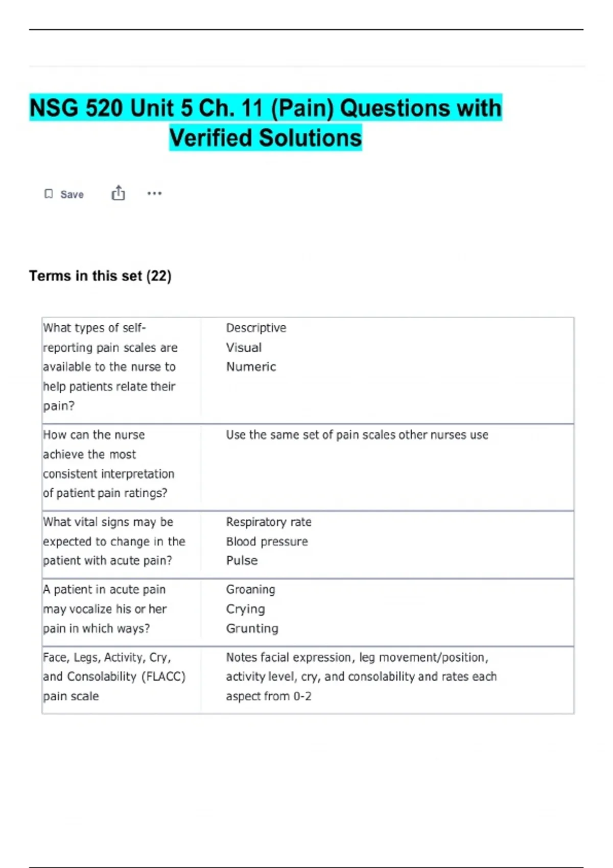Viewport: 613px width, 868px height.
Task: Click the Save text label
Action: [x=72, y=195]
